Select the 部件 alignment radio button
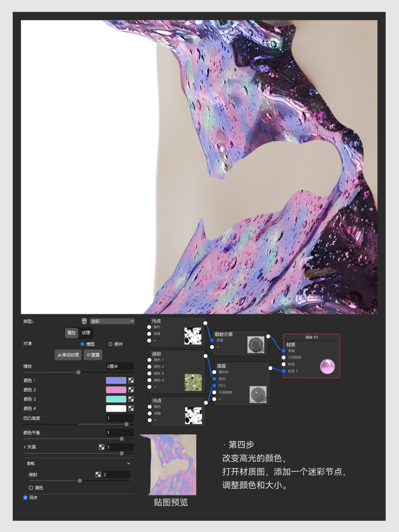The width and height of the screenshot is (399, 532). coord(110,344)
